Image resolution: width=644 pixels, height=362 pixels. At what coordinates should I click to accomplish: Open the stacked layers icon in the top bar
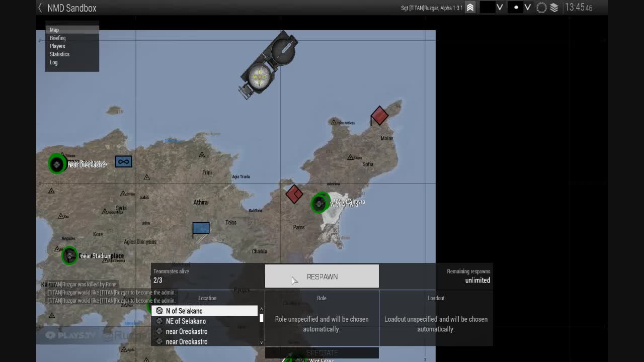coord(554,8)
